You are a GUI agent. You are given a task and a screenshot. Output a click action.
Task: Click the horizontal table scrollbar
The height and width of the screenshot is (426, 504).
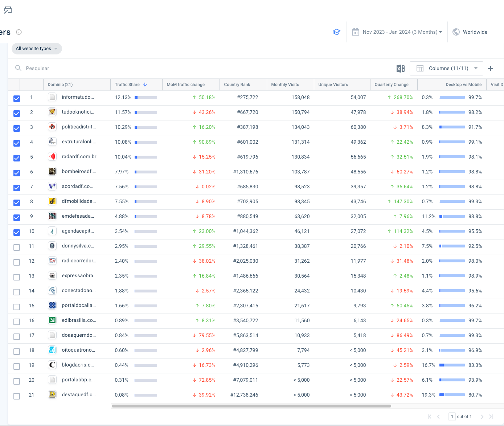click(x=251, y=406)
